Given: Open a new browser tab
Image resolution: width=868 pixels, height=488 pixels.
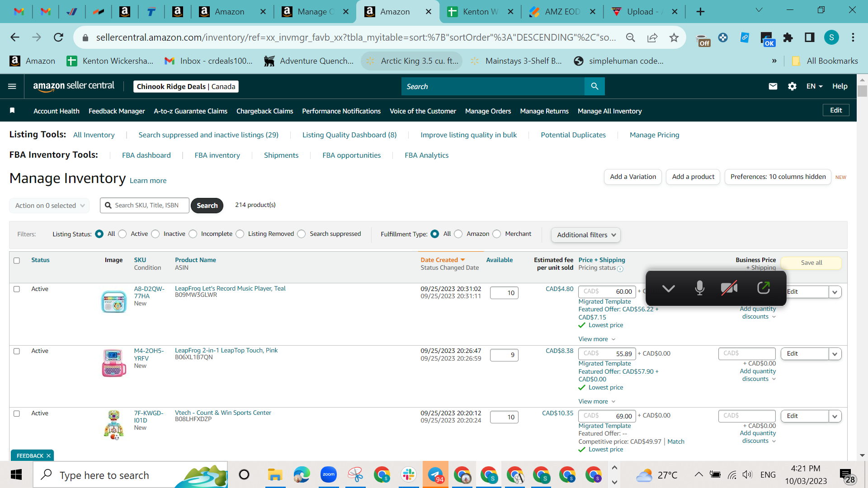Looking at the screenshot, I should coord(700,12).
